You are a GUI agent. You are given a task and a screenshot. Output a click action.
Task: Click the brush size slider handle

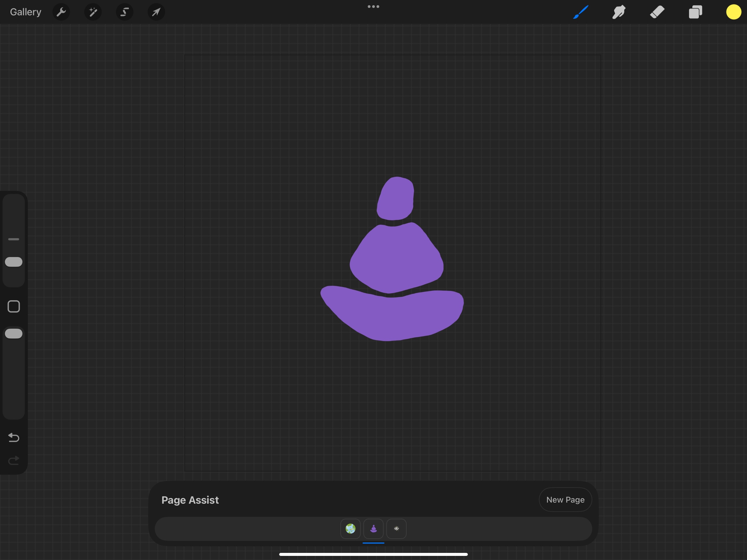(14, 262)
